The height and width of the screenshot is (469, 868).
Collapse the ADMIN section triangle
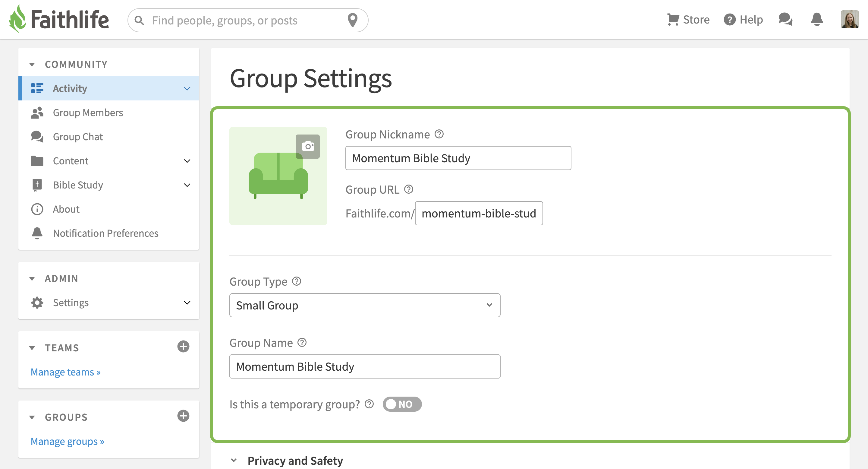click(32, 278)
